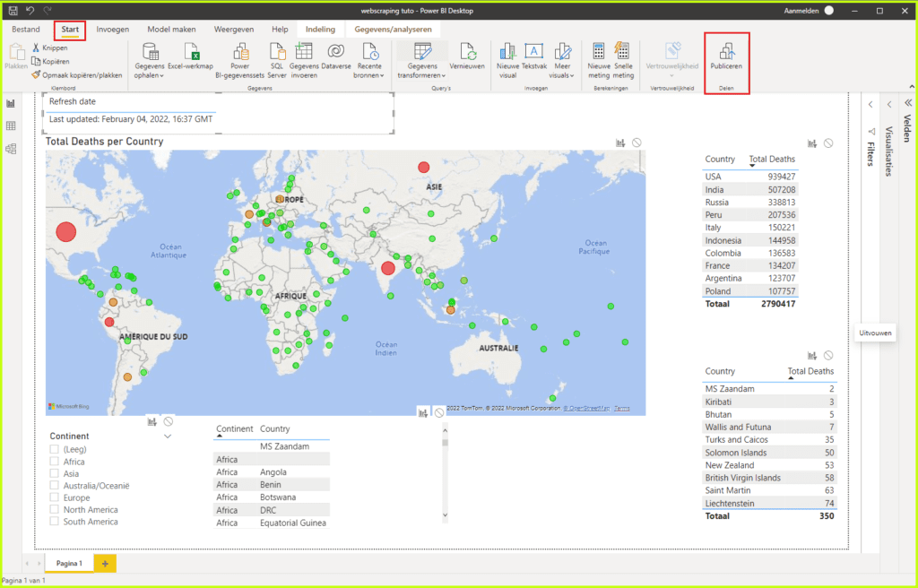Create a Nieuwe meting
The height and width of the screenshot is (588, 918).
click(x=598, y=60)
